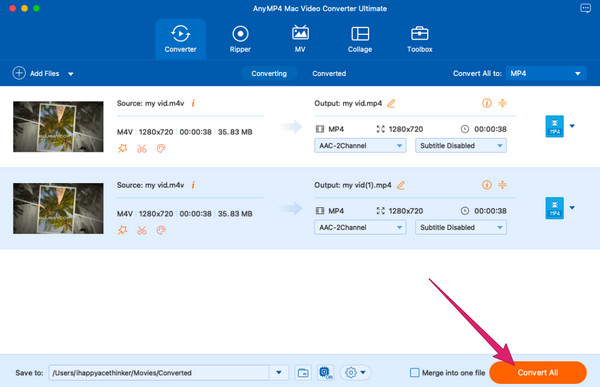The width and height of the screenshot is (600, 387).
Task: Show the Converted list
Action: [x=329, y=73]
